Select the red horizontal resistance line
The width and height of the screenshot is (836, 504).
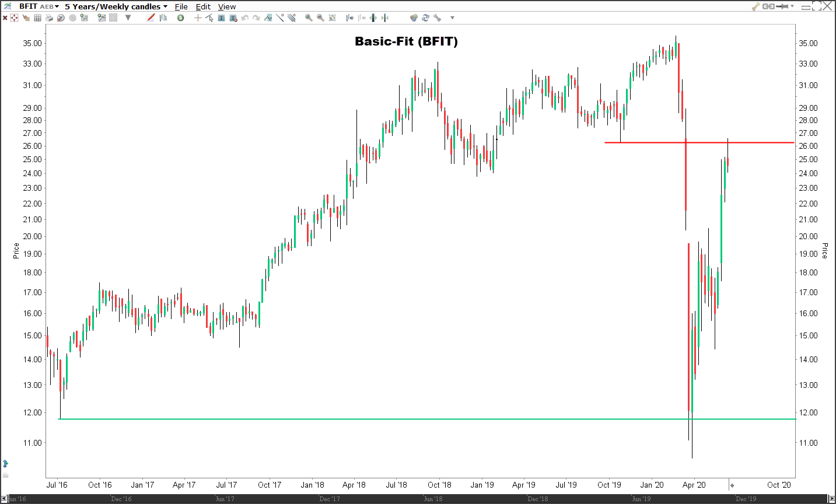(x=699, y=142)
